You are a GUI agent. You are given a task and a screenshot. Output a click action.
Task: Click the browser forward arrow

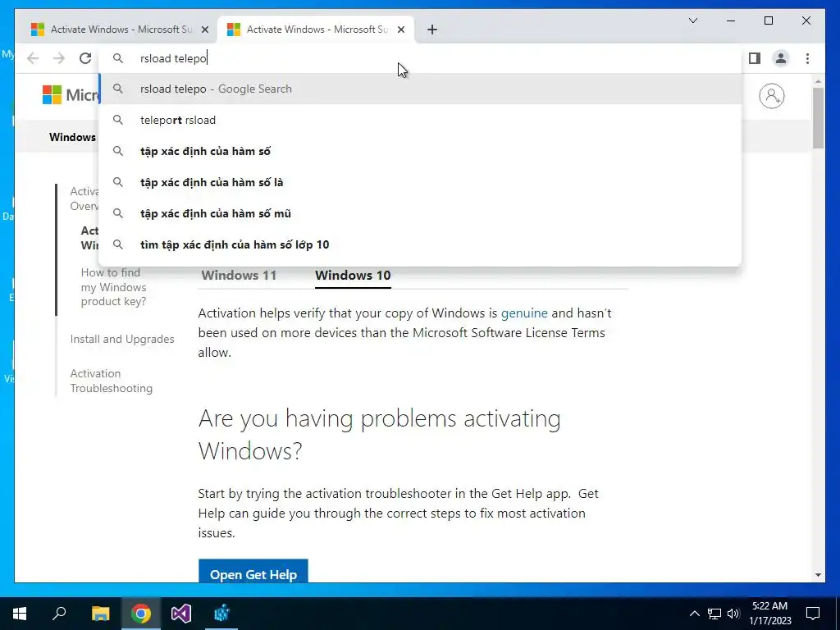click(59, 58)
